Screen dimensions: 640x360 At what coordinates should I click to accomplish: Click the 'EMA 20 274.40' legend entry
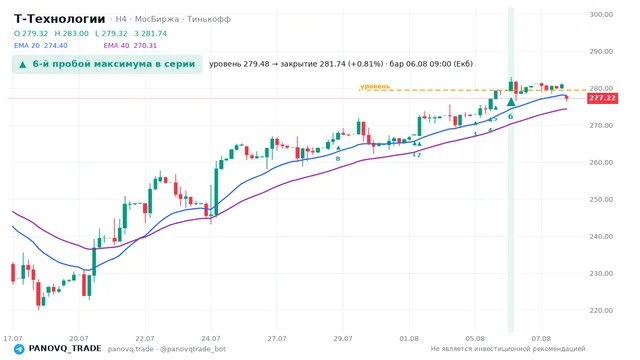coord(41,46)
